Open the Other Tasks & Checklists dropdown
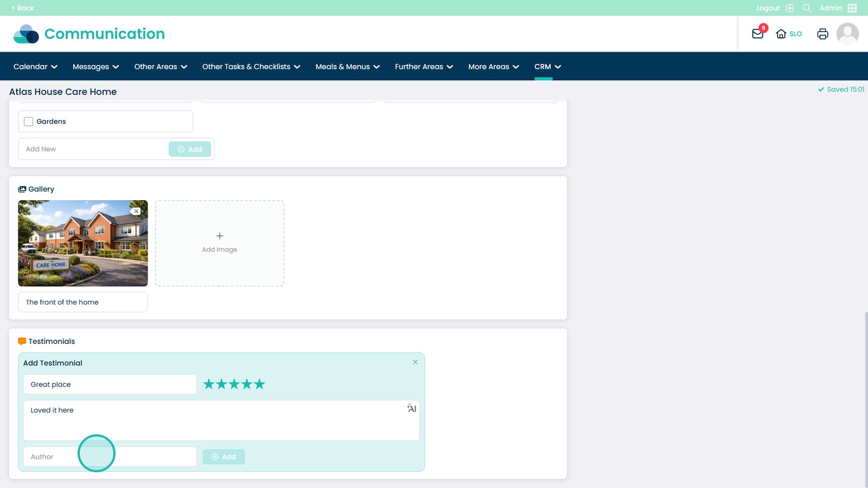Image resolution: width=868 pixels, height=488 pixels. click(x=251, y=67)
